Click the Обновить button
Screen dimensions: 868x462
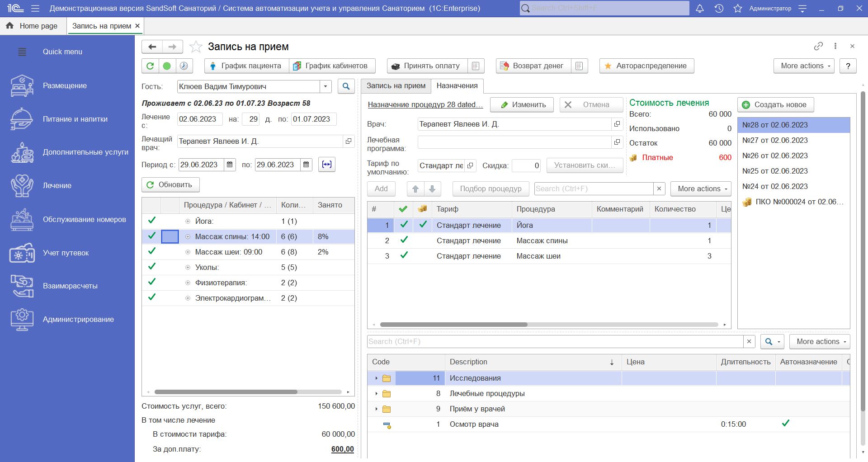pyautogui.click(x=170, y=185)
